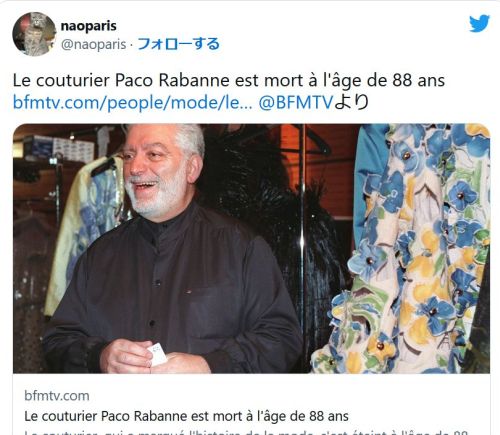Open card headline about Paco Rabanne's death
Viewport: 500px width, 435px height.
pos(186,416)
